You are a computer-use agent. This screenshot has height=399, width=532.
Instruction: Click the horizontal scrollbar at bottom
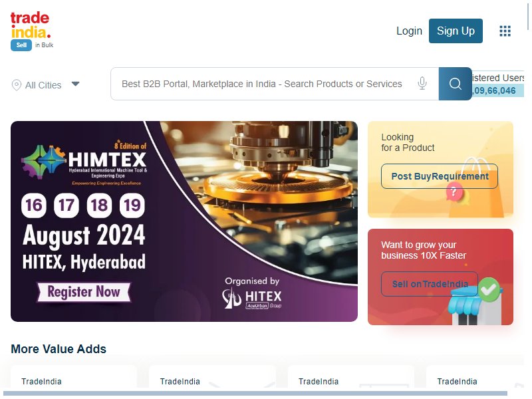pyautogui.click(x=255, y=393)
